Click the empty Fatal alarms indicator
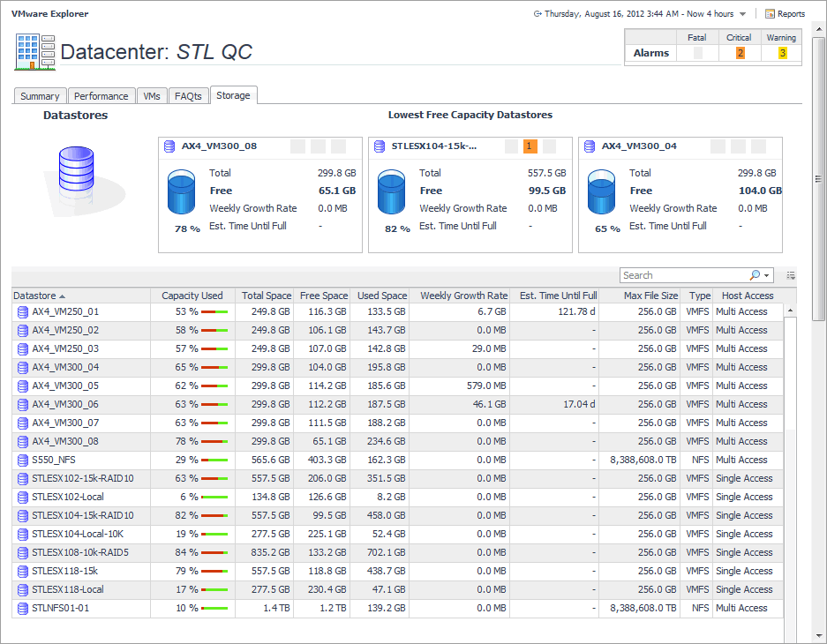The image size is (827, 644). [698, 54]
